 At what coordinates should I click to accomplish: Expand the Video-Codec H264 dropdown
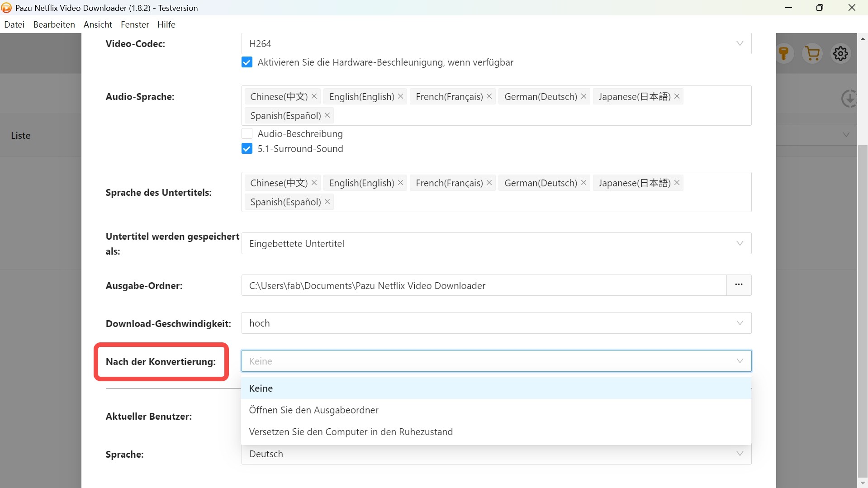click(496, 44)
